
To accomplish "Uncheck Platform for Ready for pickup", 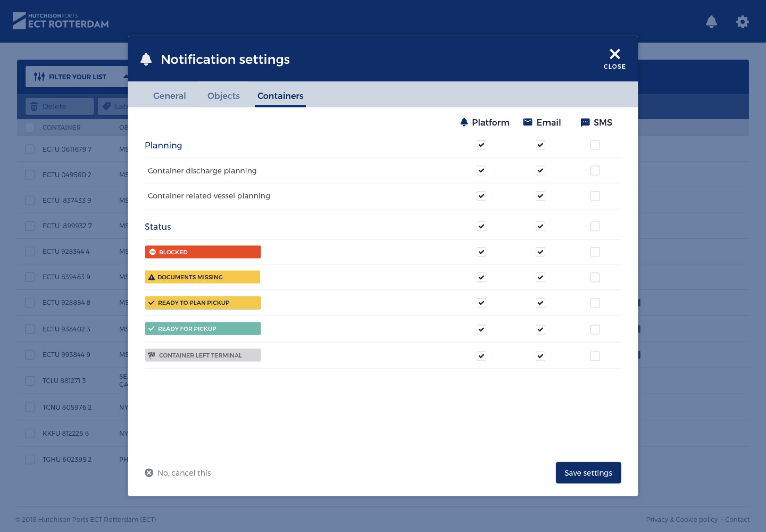I will pos(481,329).
